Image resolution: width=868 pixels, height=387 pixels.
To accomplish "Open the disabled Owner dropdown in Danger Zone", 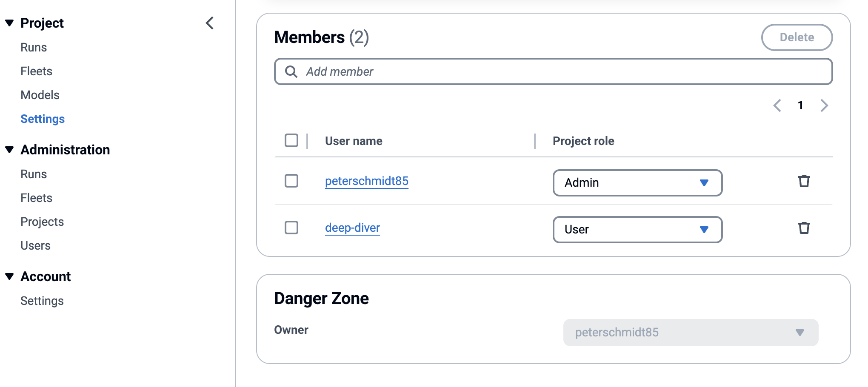I will [691, 333].
